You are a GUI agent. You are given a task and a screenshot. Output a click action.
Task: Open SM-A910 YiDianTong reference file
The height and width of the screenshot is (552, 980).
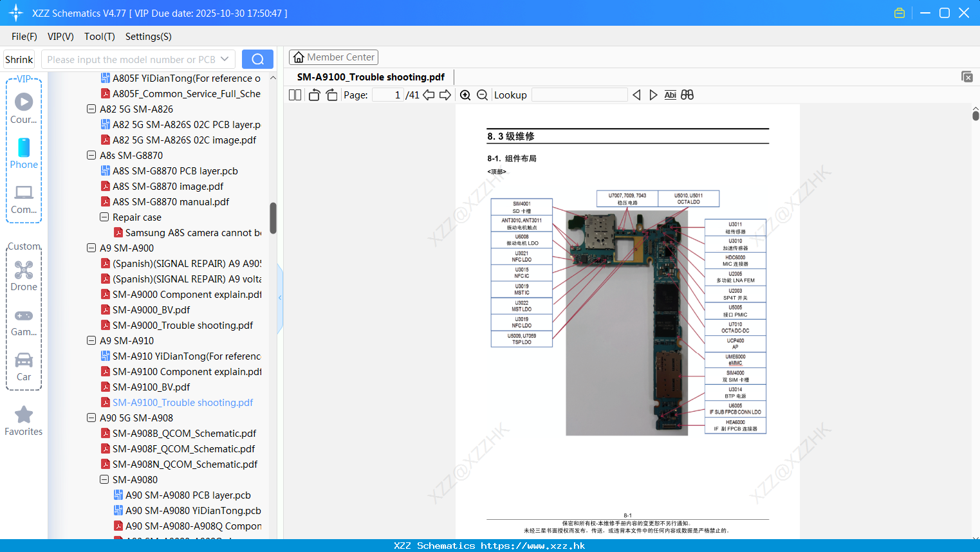(181, 356)
